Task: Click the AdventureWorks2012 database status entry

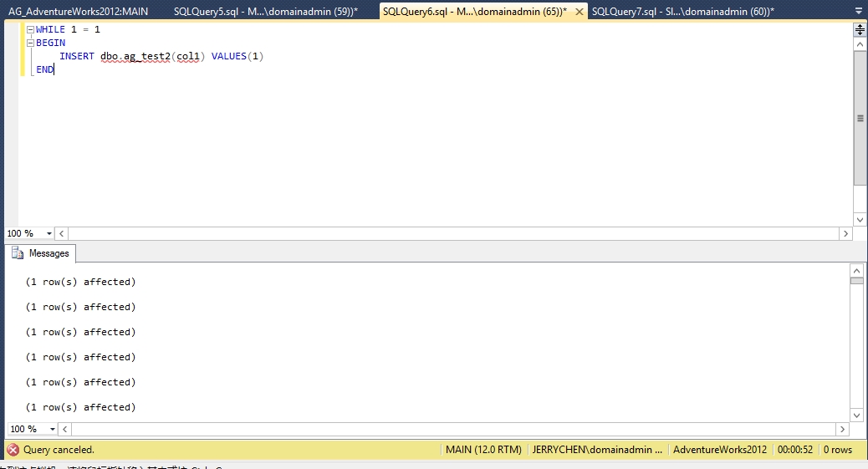Action: 720,450
